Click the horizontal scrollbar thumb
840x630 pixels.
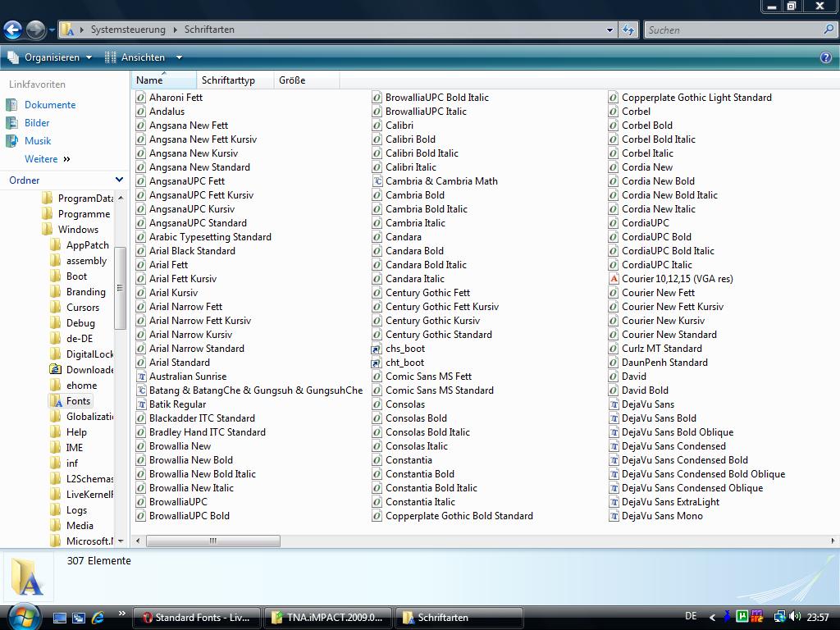point(212,541)
